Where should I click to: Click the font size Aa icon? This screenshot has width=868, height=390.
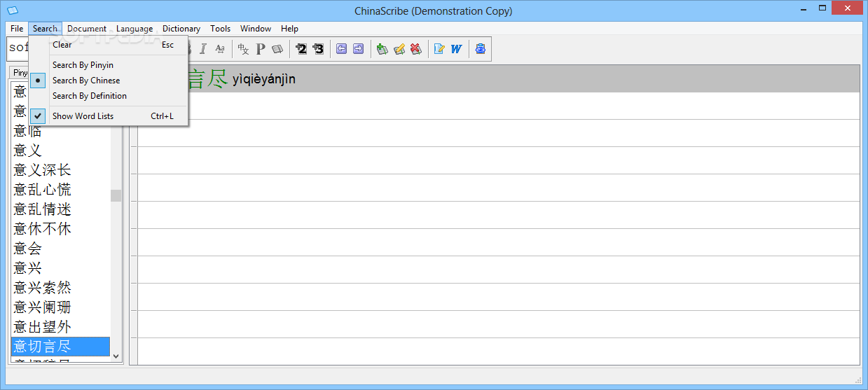tap(220, 49)
